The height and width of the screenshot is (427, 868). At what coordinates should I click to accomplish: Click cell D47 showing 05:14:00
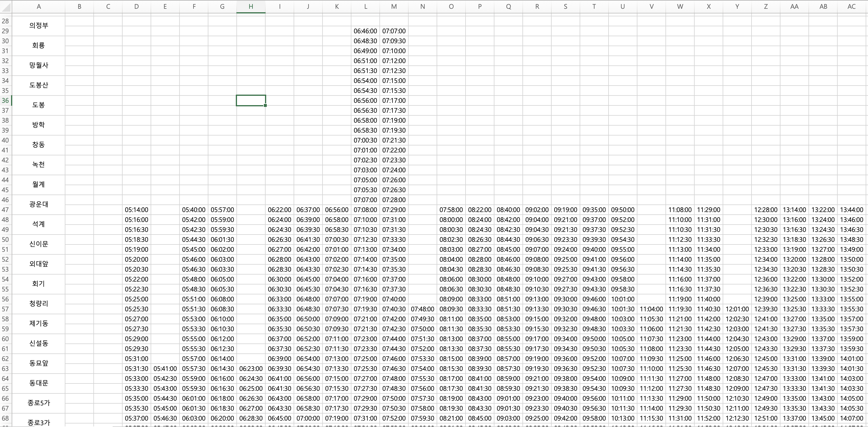(x=137, y=210)
